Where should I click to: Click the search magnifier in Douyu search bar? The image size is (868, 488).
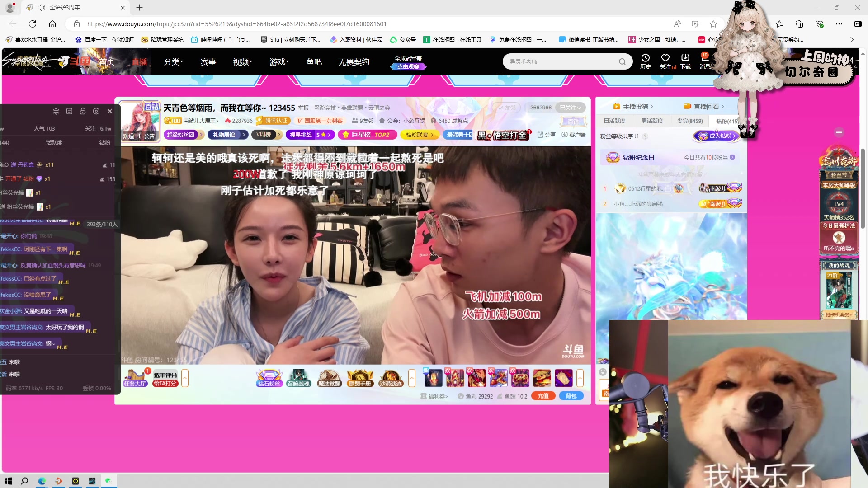click(x=623, y=61)
